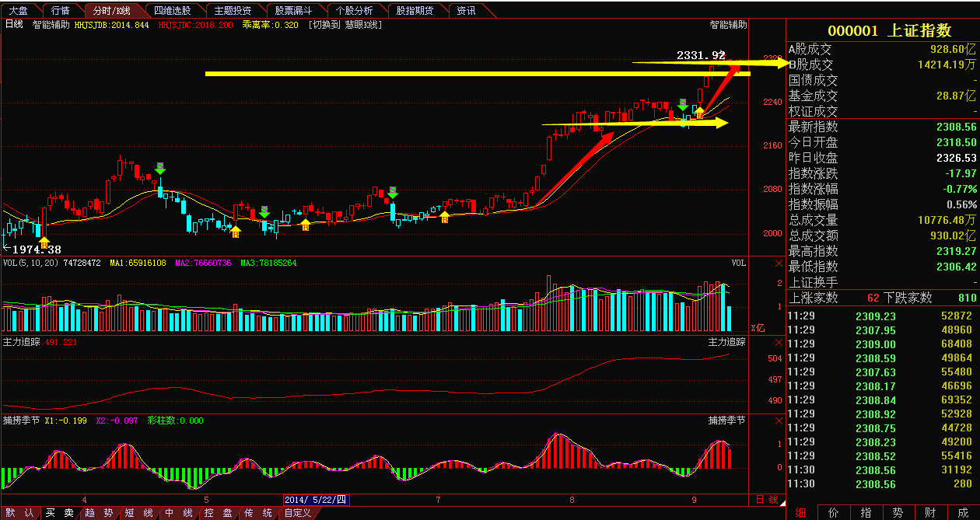Image resolution: width=980 pixels, height=520 pixels.
Task: Select the 细 detail tab at bottom right
Action: click(x=801, y=513)
